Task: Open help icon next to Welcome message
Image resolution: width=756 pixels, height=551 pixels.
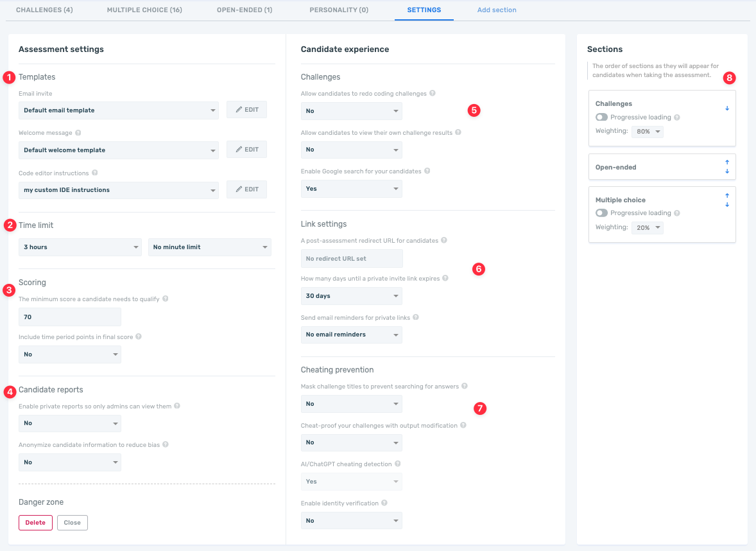Action: coord(78,133)
